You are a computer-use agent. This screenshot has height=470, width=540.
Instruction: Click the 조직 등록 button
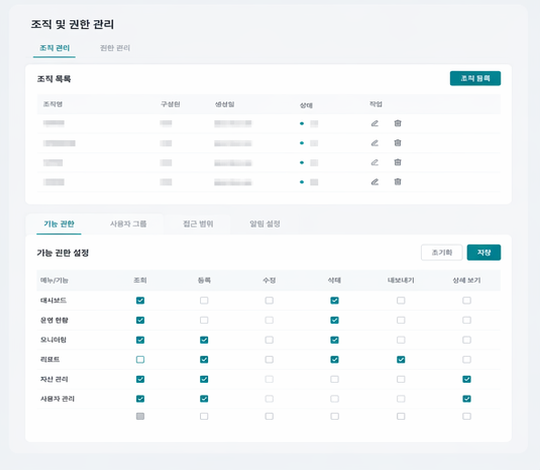tap(475, 79)
